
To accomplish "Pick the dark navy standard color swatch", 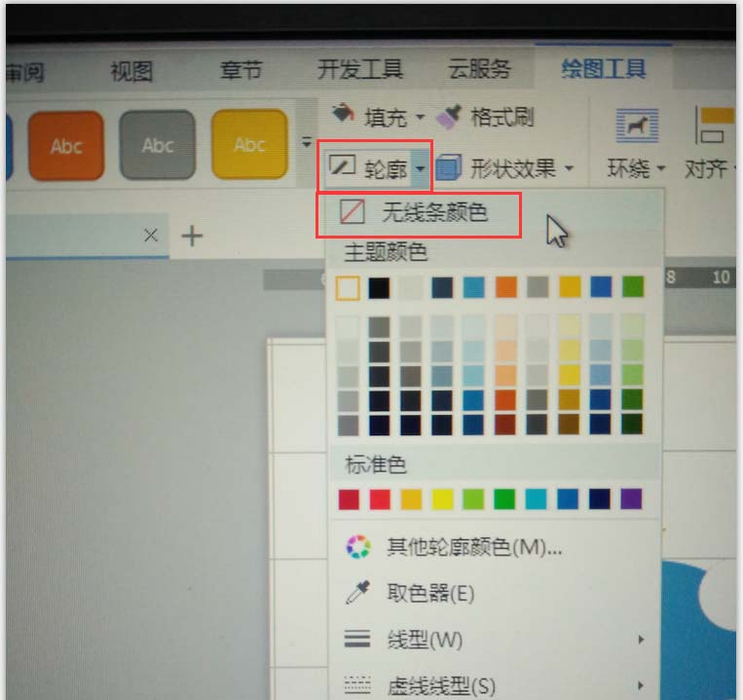I will coord(600,499).
